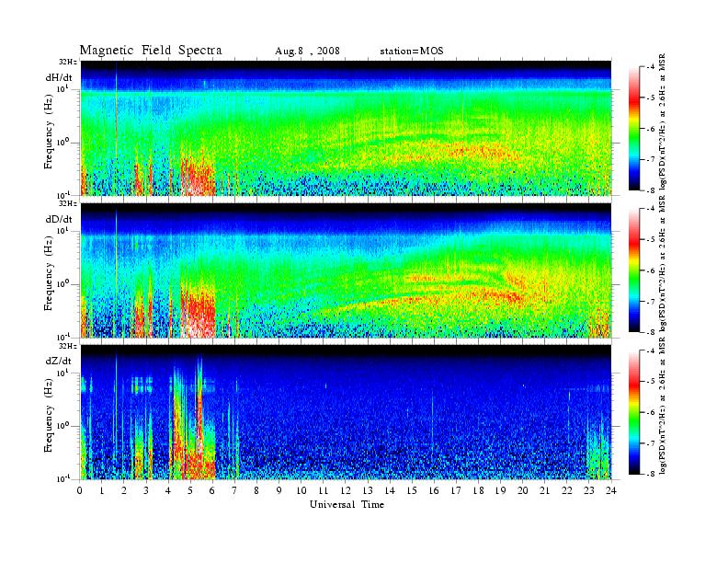Screen dimensions: 728x563
Task: Click the time tick label '3'
Action: [x=146, y=490]
